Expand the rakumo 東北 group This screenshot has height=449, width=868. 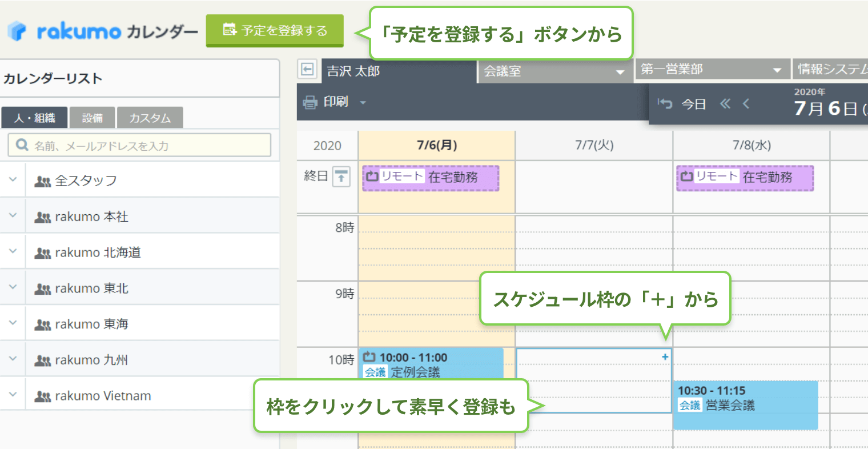(x=13, y=287)
